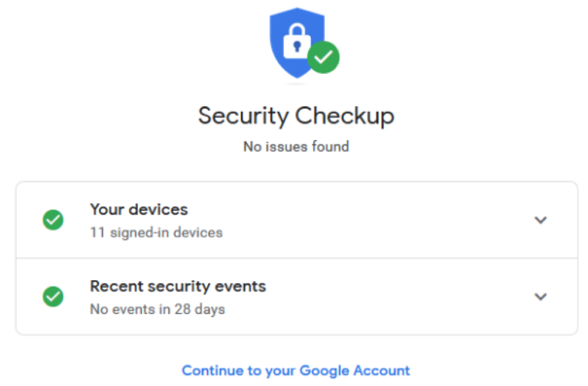588x386 pixels.
Task: Click the green check beside Your devices
Action: click(53, 220)
